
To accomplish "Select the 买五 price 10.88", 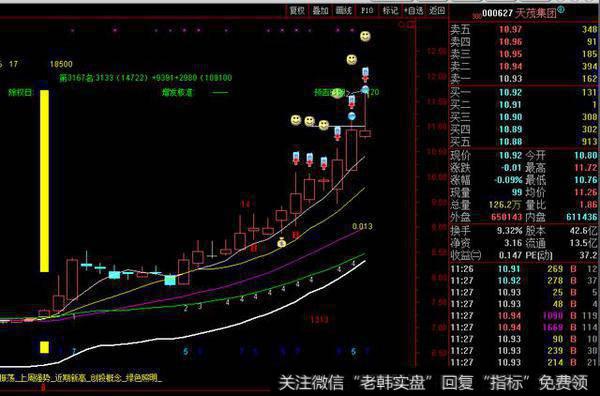I will pos(510,142).
